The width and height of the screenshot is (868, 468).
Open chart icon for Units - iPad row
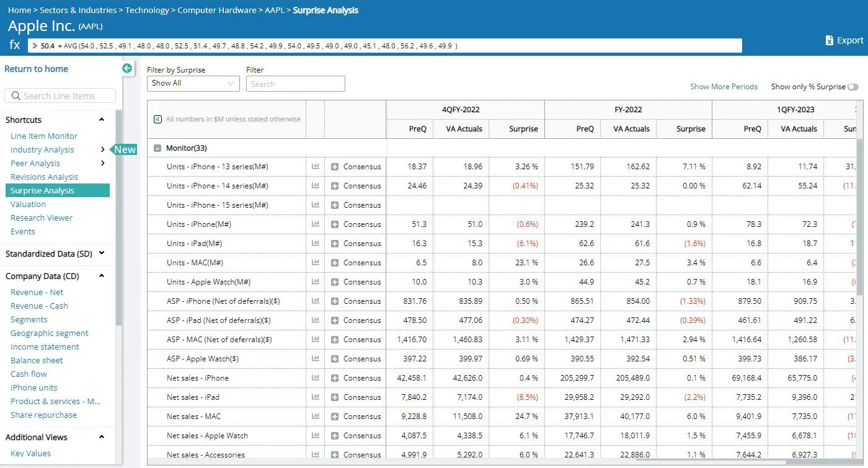316,243
